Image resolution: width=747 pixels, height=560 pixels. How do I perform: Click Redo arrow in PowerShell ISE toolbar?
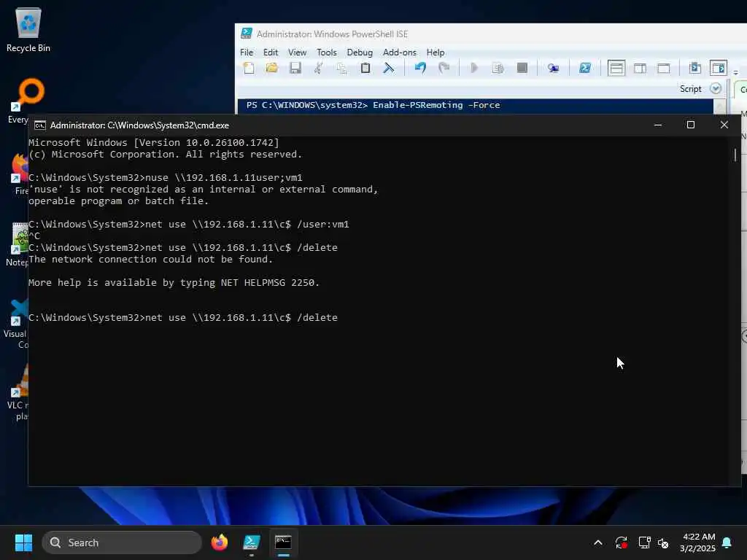444,68
